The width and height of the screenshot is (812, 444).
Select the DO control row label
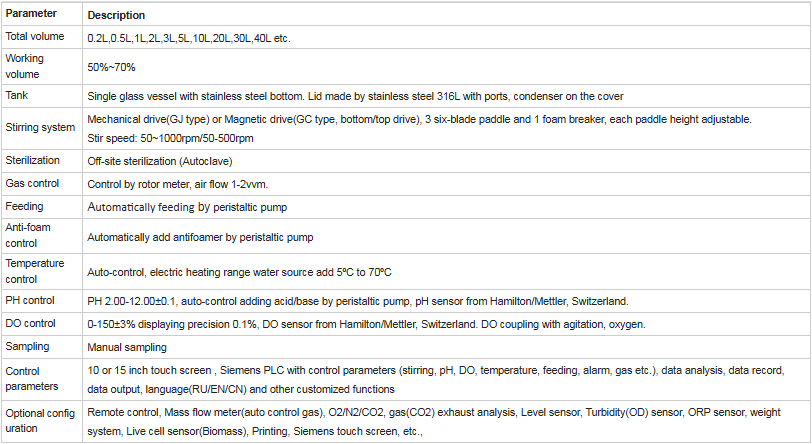pyautogui.click(x=32, y=324)
